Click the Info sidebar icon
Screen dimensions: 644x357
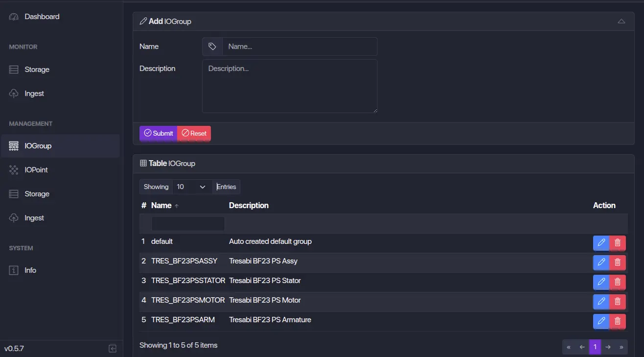pyautogui.click(x=14, y=270)
